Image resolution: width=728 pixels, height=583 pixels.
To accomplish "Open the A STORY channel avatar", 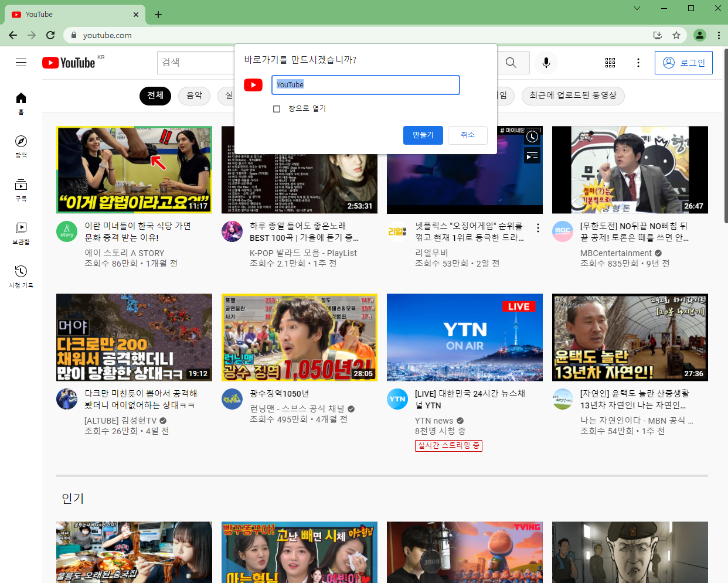I will click(67, 231).
